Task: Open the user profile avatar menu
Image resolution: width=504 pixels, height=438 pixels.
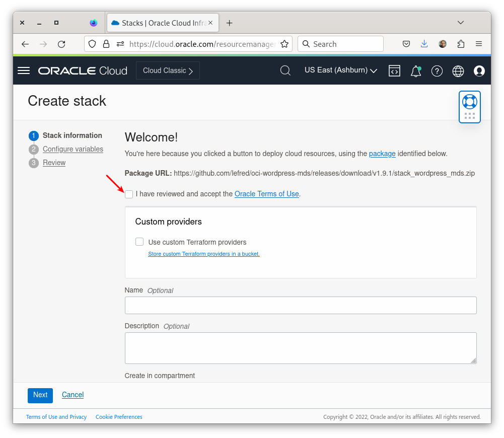Action: [479, 71]
